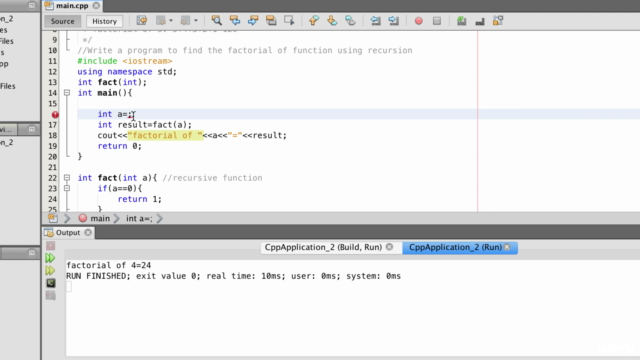The image size is (640, 360).
Task: Click 'return 1;' on line 24
Action: tap(140, 199)
